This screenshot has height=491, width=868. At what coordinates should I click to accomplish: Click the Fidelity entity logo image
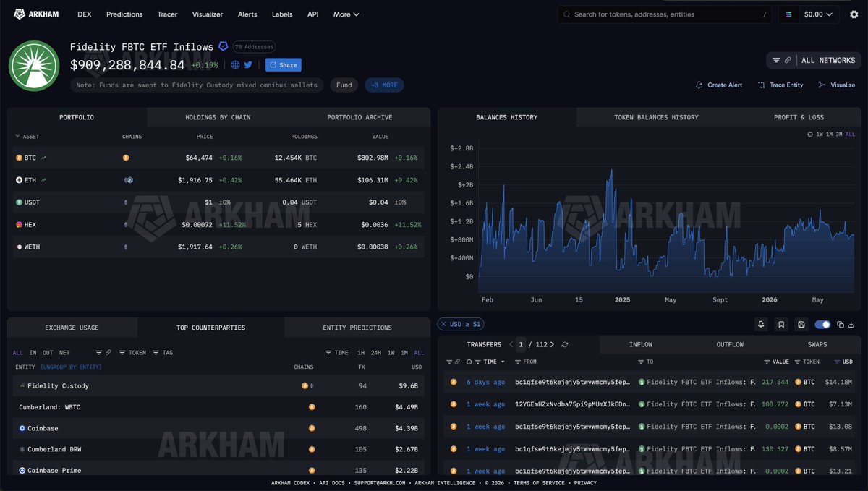[33, 66]
